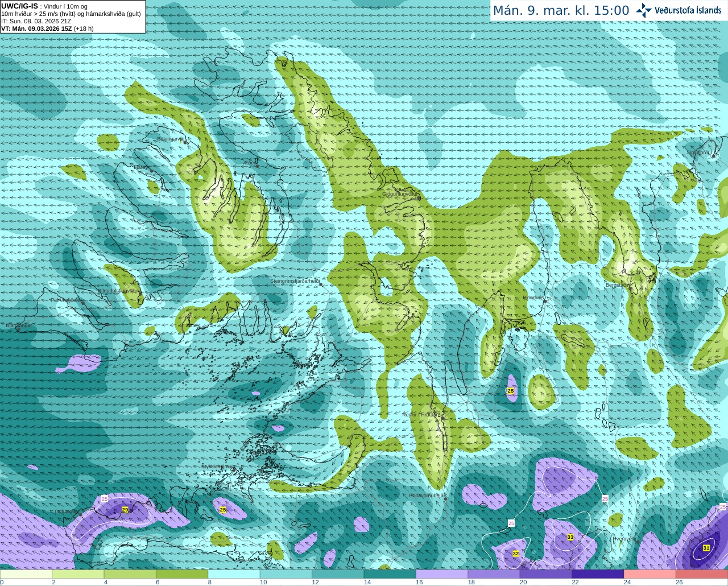
Task: Click the Gjögurflugvöllur station dot
Action: [x=419, y=199]
